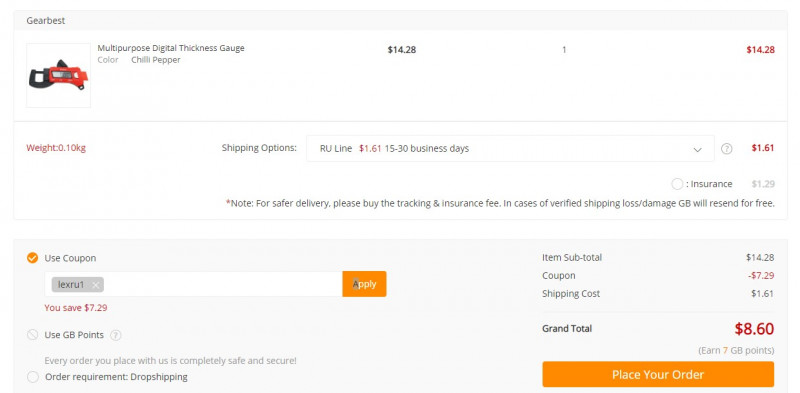Viewport: 800px width, 393px height.
Task: Toggle the Use Coupon checkbox
Action: pos(32,258)
